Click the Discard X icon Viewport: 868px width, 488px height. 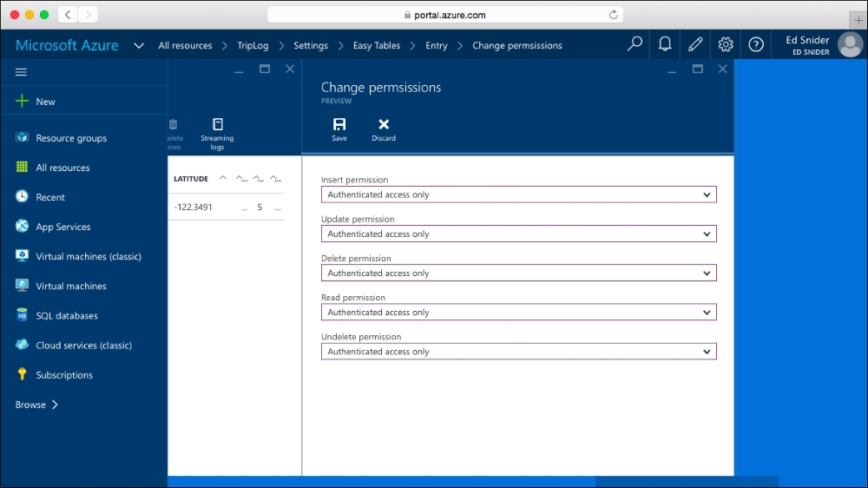[384, 124]
